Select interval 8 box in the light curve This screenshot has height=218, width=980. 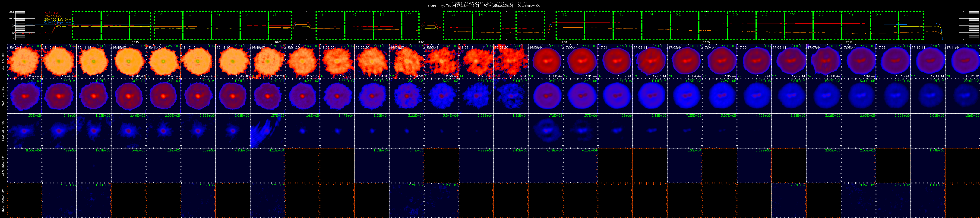(x=280, y=26)
